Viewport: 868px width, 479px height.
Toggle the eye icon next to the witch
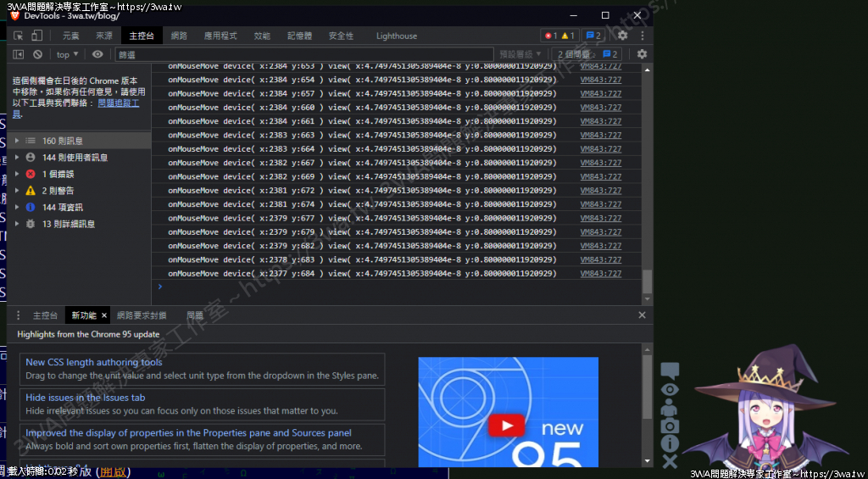(x=670, y=389)
